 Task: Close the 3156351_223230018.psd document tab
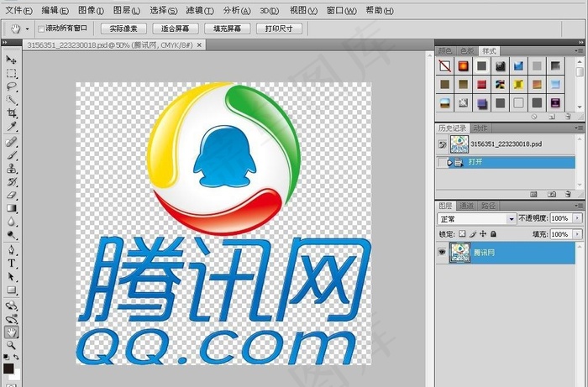tap(199, 45)
